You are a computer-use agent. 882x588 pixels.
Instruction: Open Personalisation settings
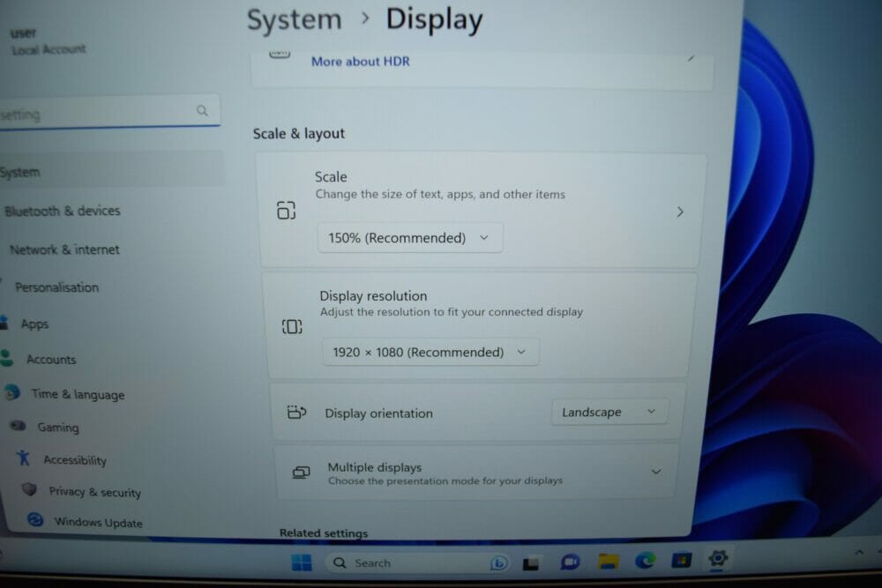tap(56, 287)
